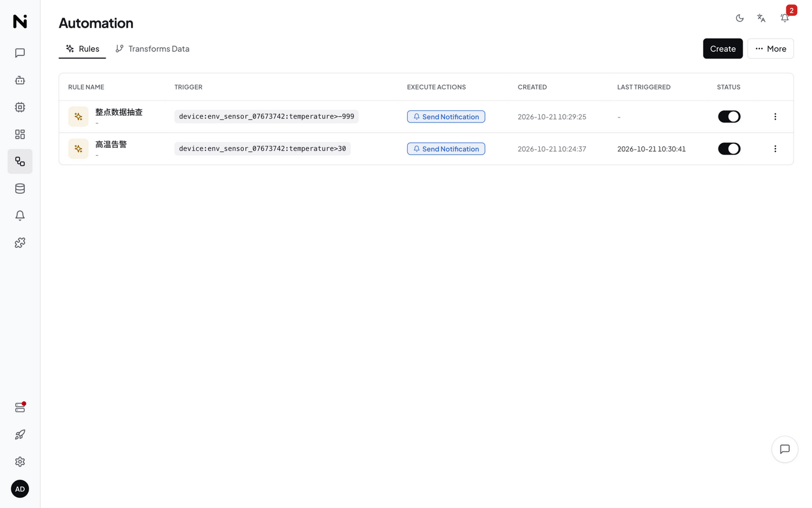
Task: Open the bell alerts sidebar icon
Action: (20, 216)
